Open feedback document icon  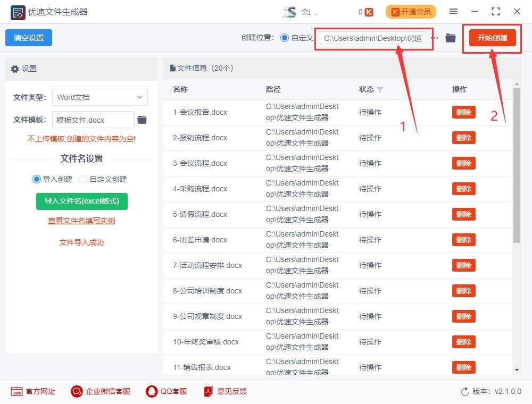(x=208, y=391)
